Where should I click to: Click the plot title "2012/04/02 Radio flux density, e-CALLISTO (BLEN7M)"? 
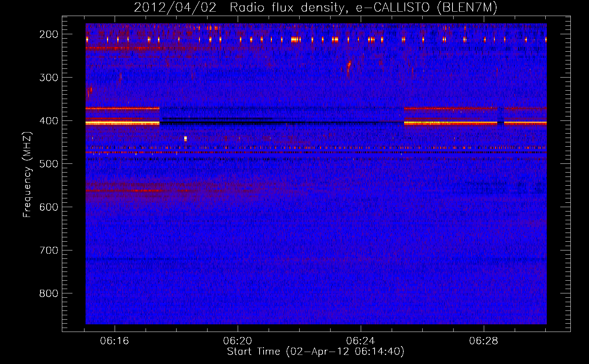click(315, 7)
